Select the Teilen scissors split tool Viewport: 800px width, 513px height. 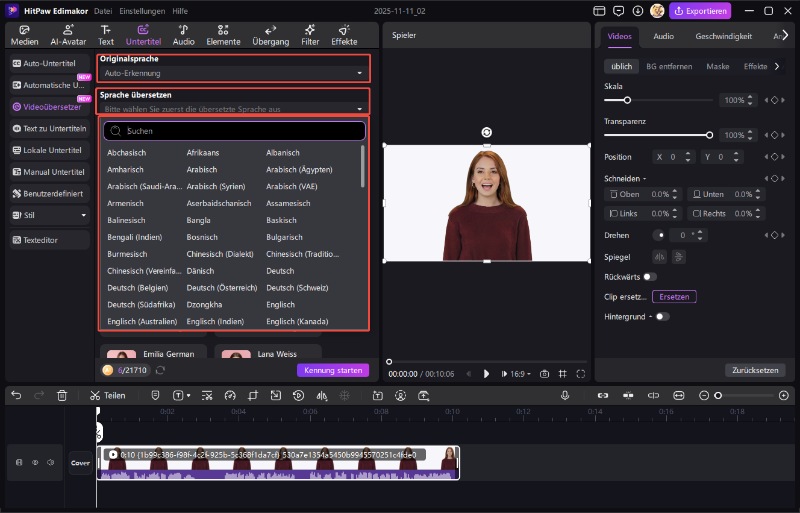pos(108,395)
